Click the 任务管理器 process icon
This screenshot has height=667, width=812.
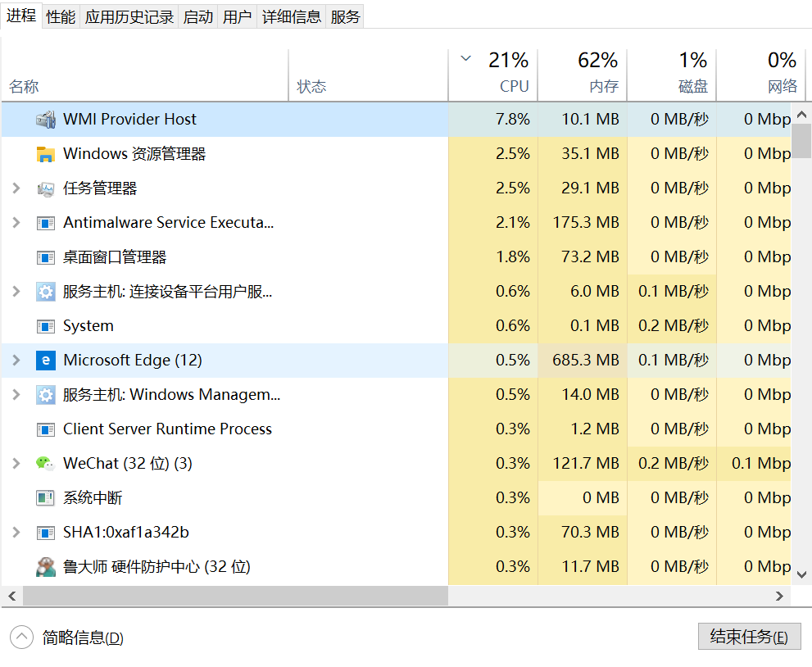pyautogui.click(x=45, y=188)
